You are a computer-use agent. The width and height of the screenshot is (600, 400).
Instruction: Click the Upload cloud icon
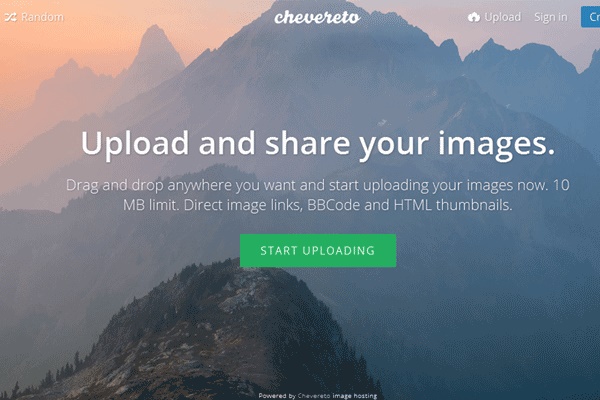point(474,17)
